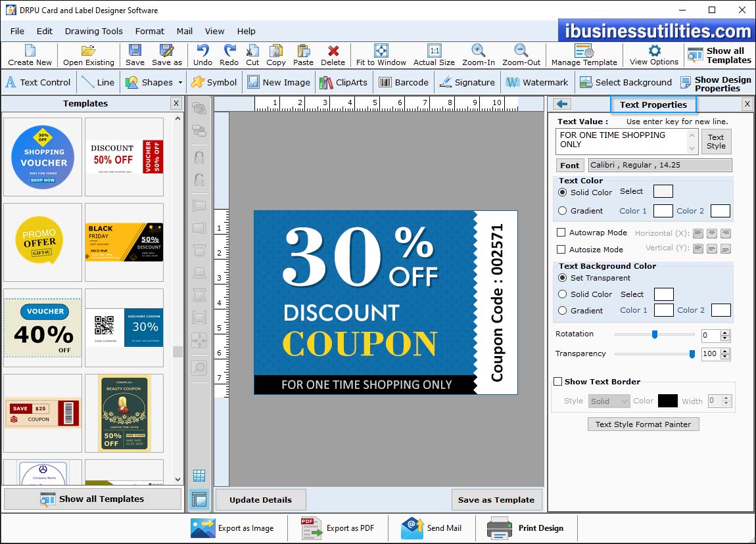
Task: Increase the Rotation spinner value
Action: point(725,332)
